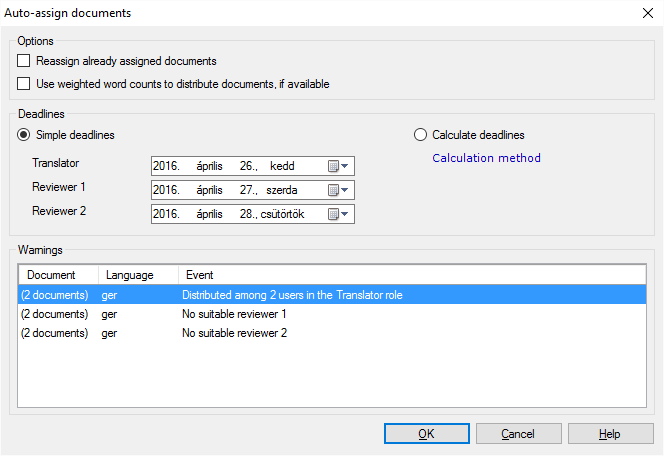Image resolution: width=664 pixels, height=456 pixels.
Task: Expand the Translator date dropdown arrow
Action: click(x=346, y=166)
